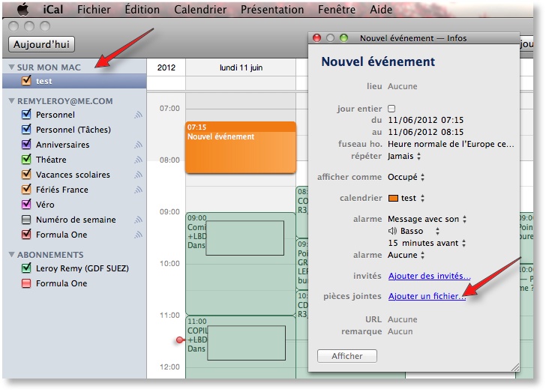
Task: Click the du start date 11/06/2012 07:15
Action: click(x=425, y=120)
